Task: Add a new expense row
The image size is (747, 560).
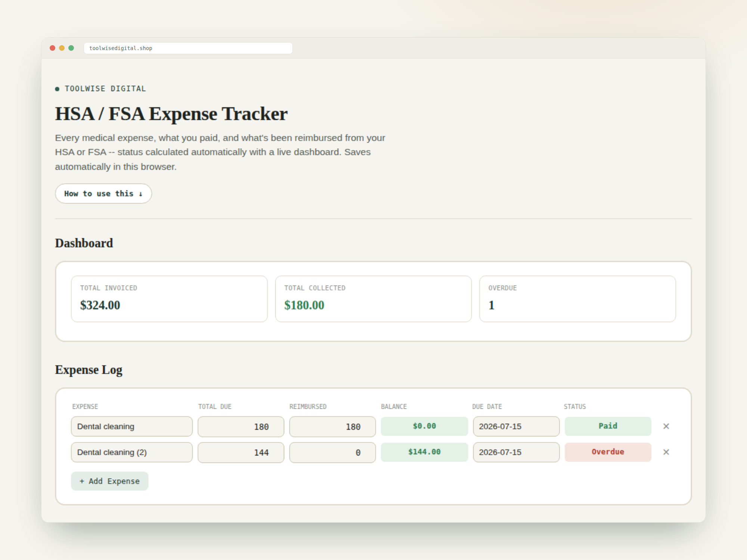Action: click(110, 481)
